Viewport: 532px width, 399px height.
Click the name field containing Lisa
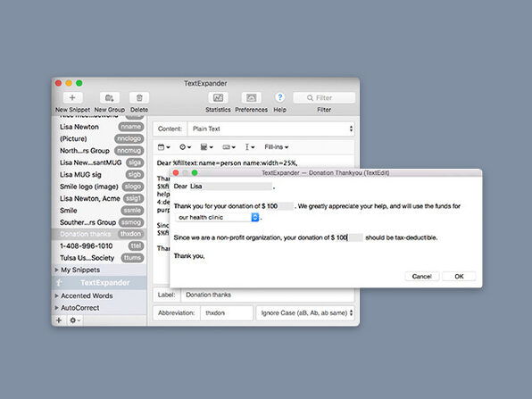coord(230,187)
